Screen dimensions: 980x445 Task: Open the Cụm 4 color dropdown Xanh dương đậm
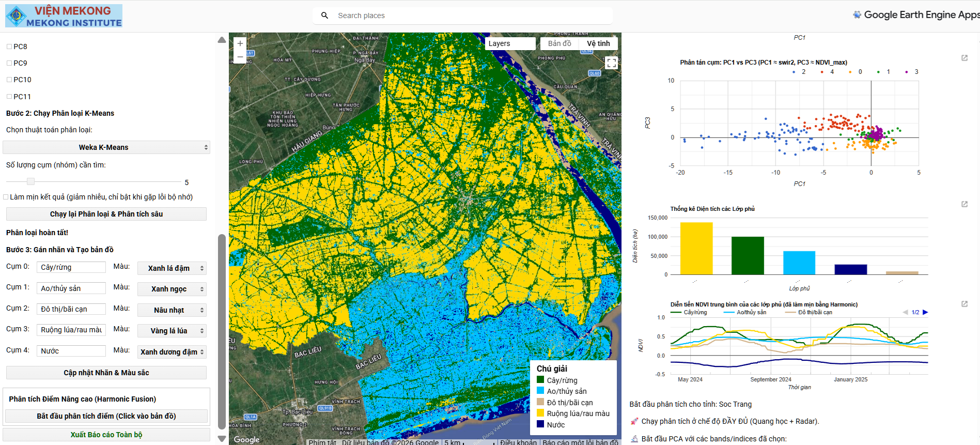point(172,352)
